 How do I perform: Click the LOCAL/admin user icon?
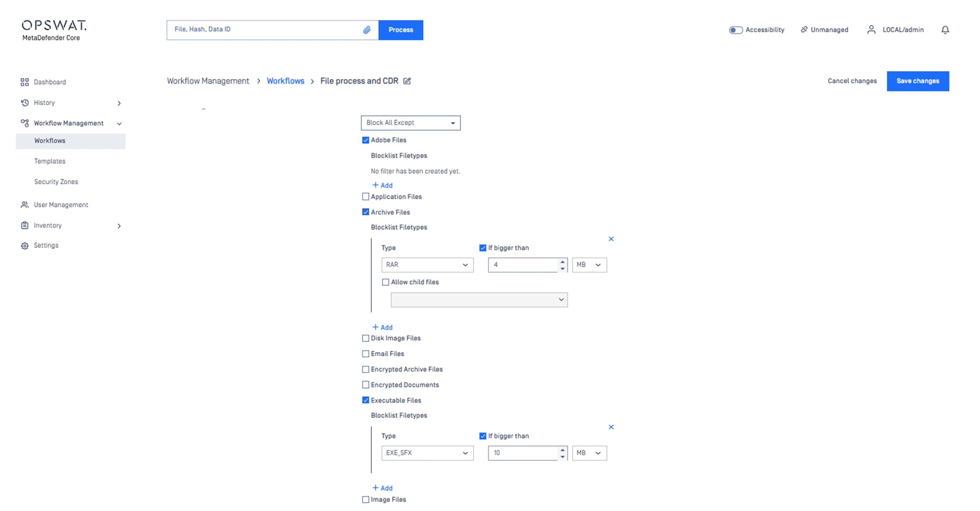point(871,29)
